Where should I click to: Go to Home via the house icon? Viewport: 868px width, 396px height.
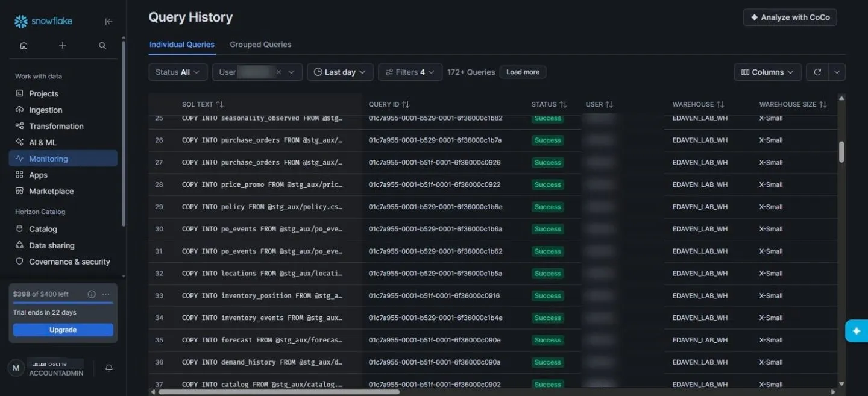click(24, 45)
